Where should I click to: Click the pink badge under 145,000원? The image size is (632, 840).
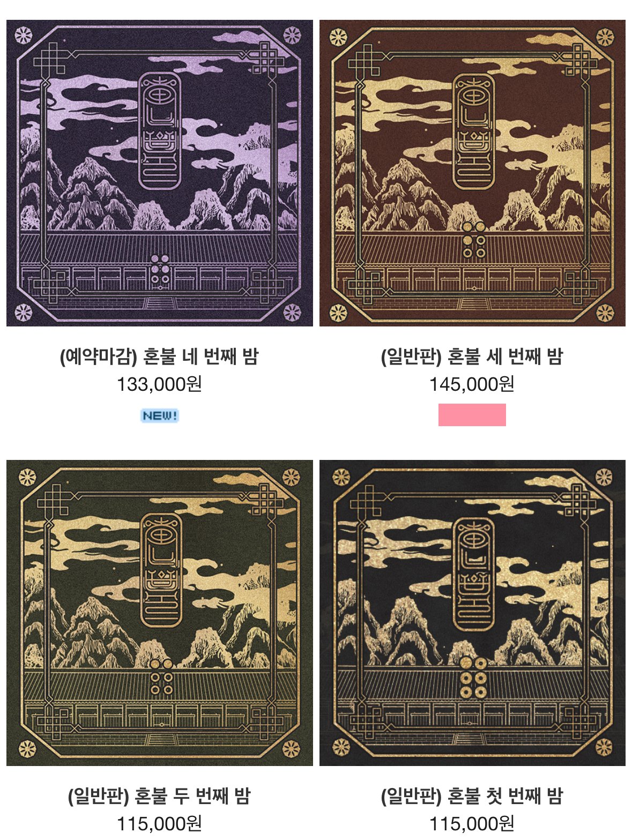coord(472,415)
